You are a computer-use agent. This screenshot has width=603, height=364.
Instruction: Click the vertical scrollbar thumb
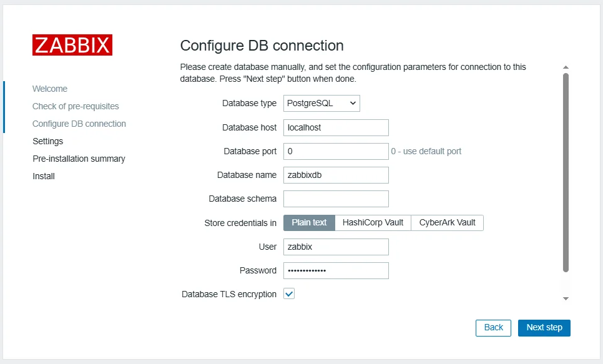pos(566,172)
